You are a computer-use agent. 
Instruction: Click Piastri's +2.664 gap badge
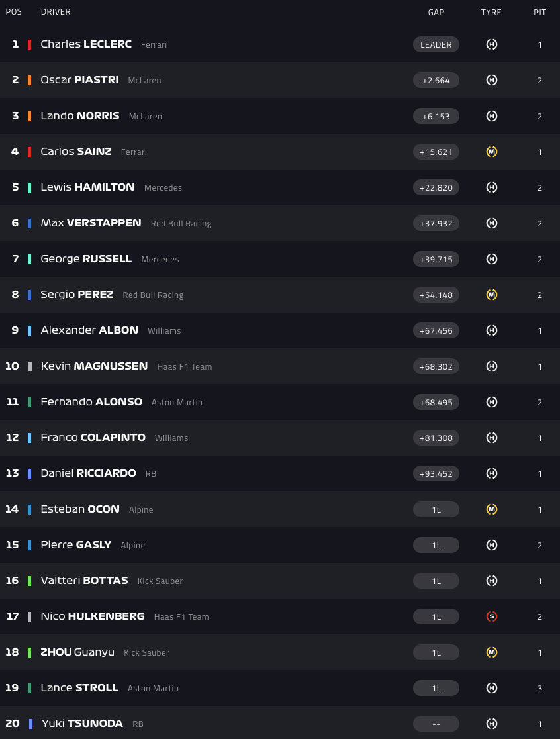(x=436, y=80)
